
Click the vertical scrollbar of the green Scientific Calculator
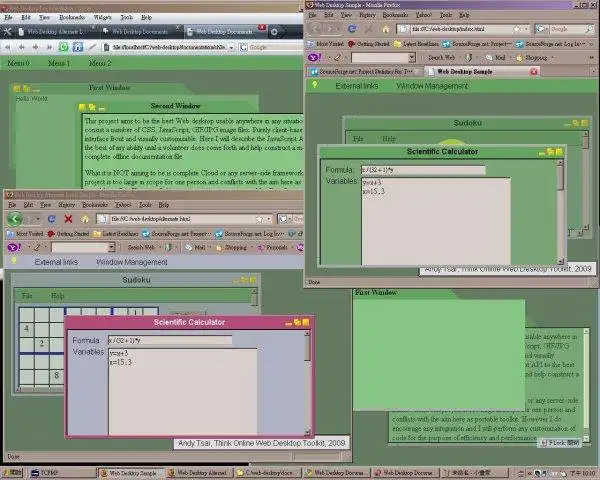click(x=560, y=212)
